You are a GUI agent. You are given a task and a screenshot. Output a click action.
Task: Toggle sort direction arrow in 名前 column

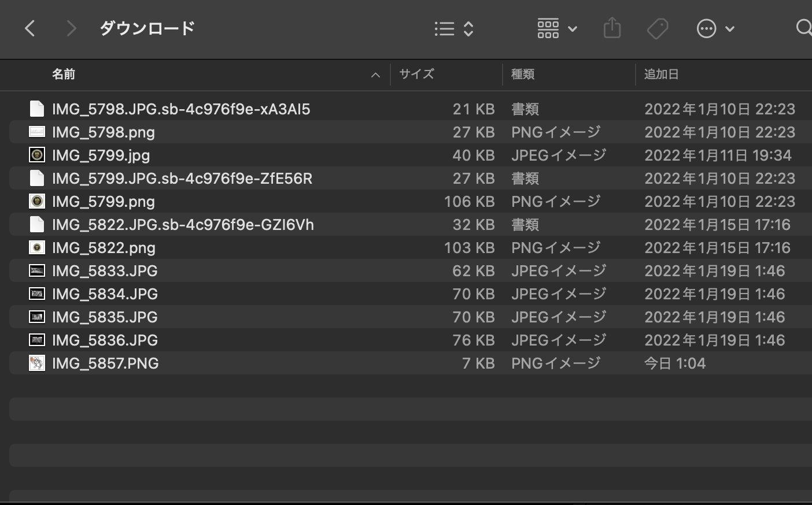(375, 75)
